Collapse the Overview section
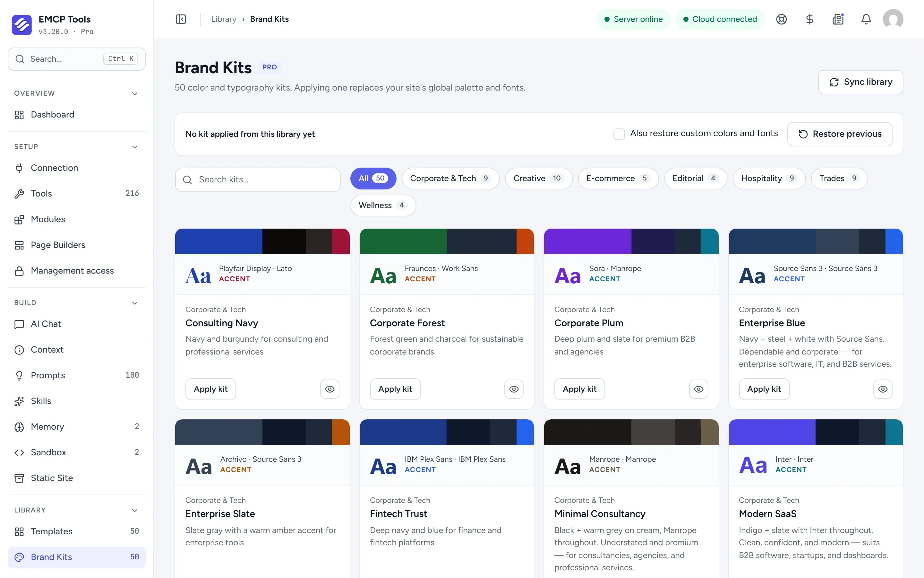Viewport: 924px width, 578px height. point(134,94)
